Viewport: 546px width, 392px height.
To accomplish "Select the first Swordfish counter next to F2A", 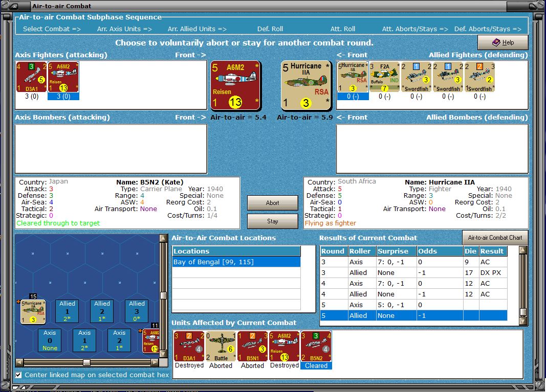I will pyautogui.click(x=416, y=77).
